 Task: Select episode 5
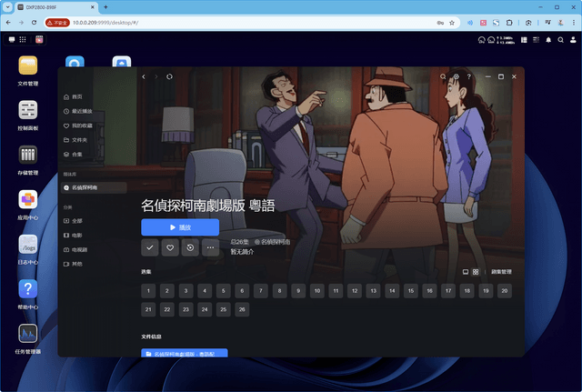point(224,291)
